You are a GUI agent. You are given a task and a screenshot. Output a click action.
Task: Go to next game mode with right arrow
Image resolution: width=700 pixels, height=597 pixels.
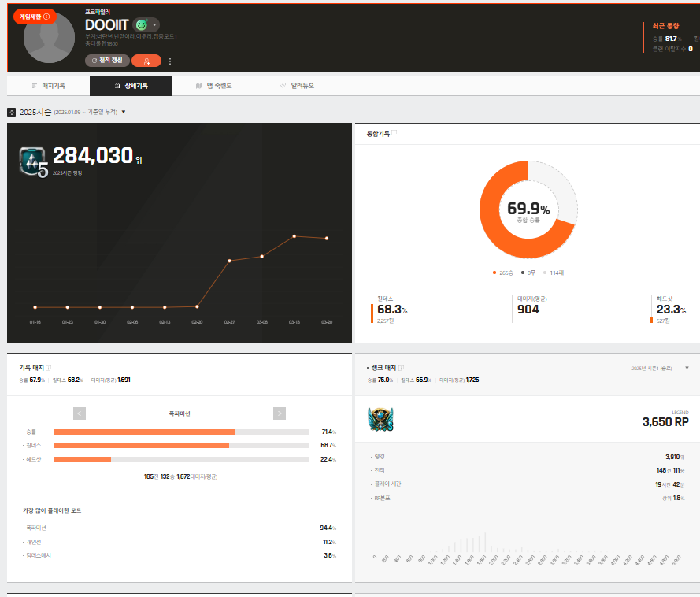[x=279, y=413]
